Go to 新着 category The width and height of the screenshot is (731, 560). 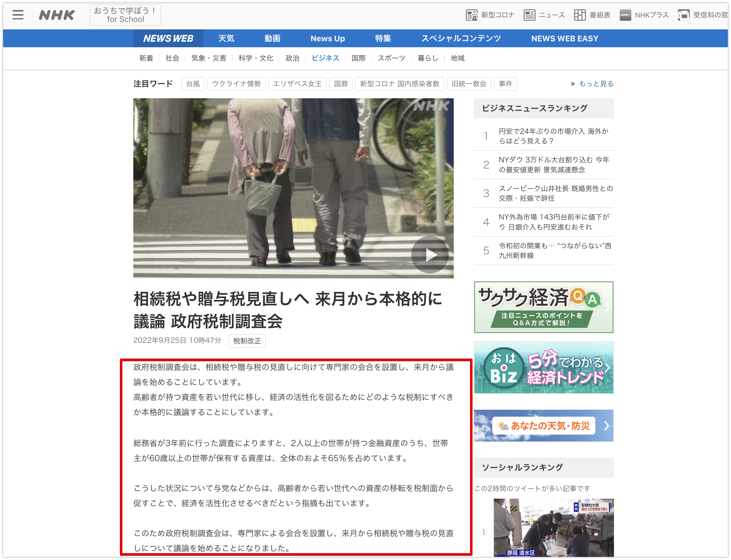pyautogui.click(x=146, y=58)
